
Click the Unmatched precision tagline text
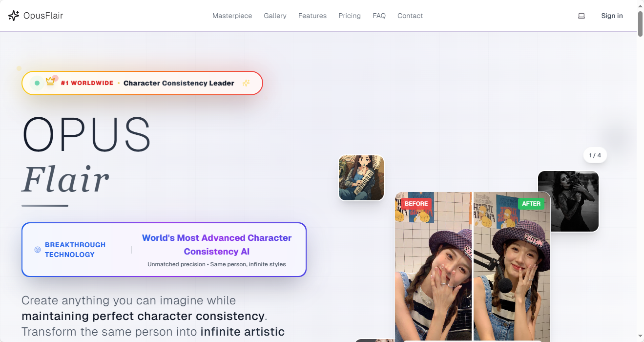point(217,264)
